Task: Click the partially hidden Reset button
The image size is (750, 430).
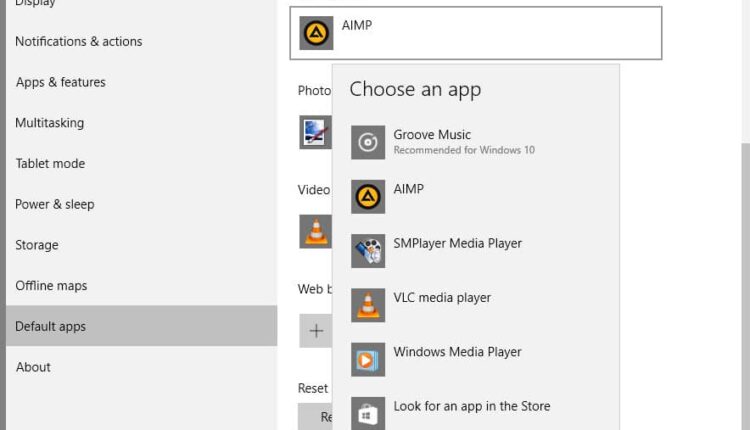Action: pyautogui.click(x=315, y=417)
